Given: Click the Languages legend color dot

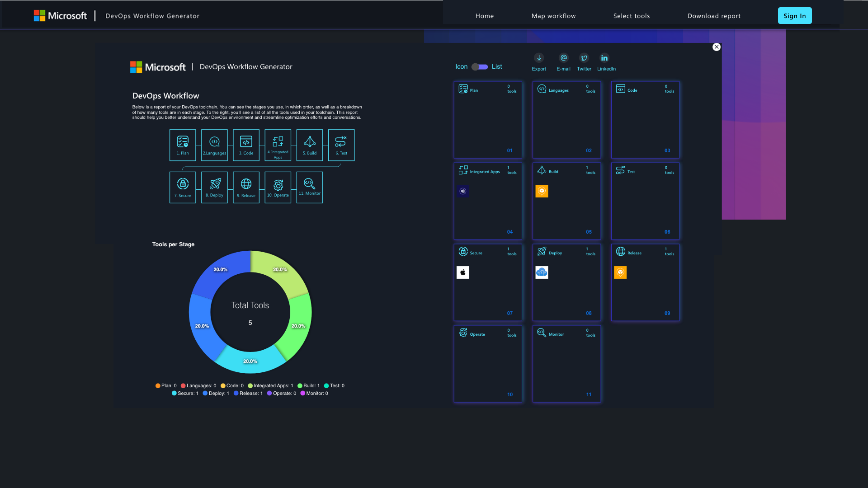Looking at the screenshot, I should click(183, 386).
